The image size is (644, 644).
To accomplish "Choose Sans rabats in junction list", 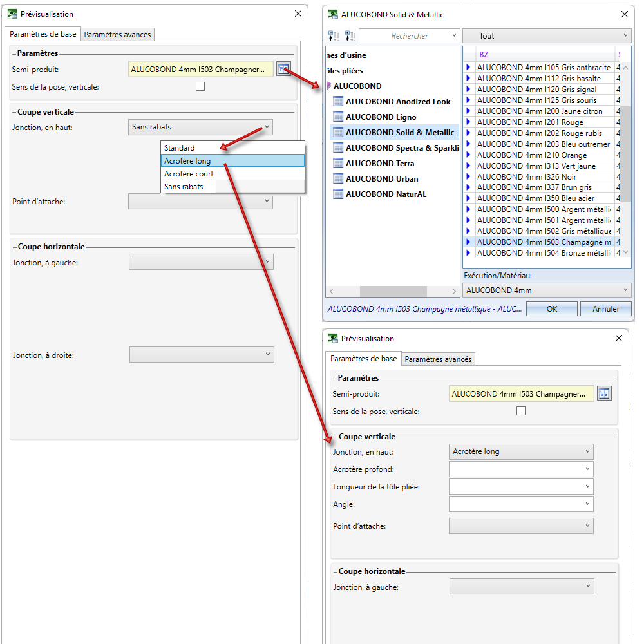I will pyautogui.click(x=232, y=187).
